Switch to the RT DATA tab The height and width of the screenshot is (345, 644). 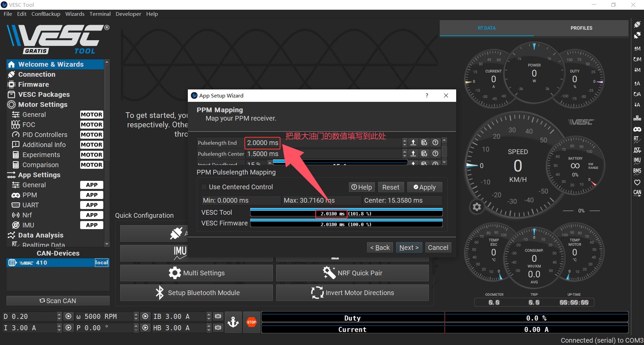point(487,28)
